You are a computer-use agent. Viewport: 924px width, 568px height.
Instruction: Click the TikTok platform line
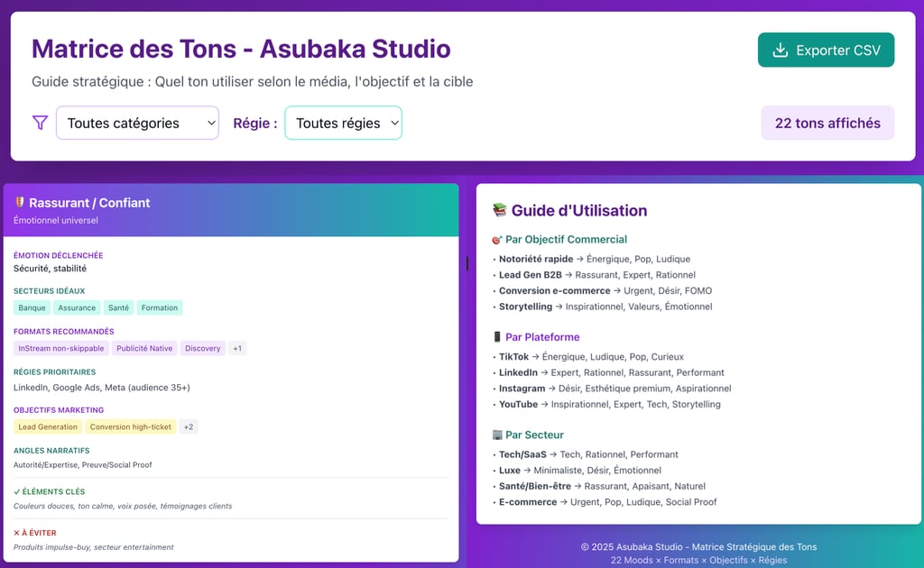(x=588, y=357)
